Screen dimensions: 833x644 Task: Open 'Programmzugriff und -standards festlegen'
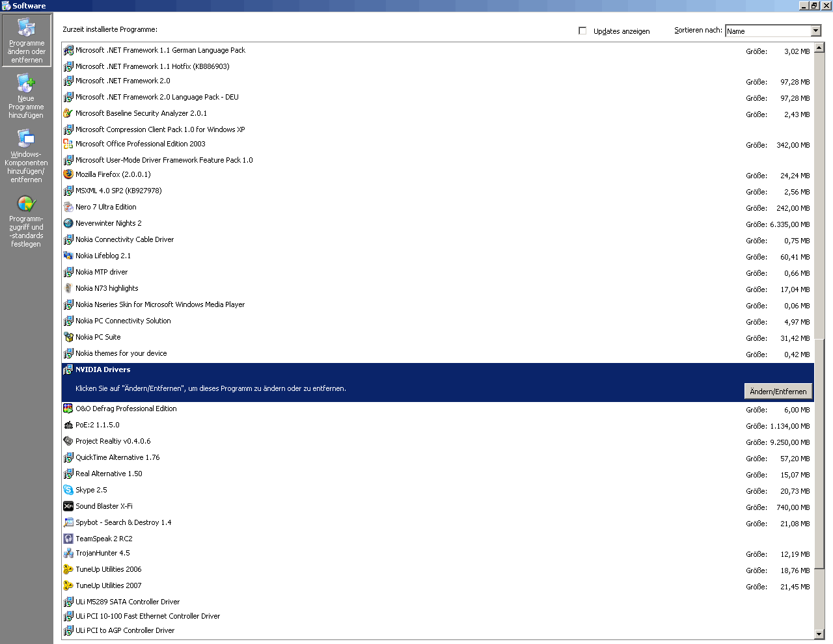click(x=26, y=221)
